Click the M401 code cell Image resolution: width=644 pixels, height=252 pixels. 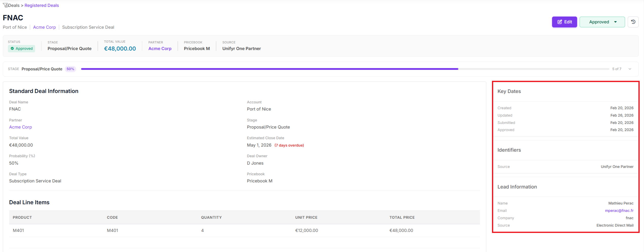coord(112,230)
